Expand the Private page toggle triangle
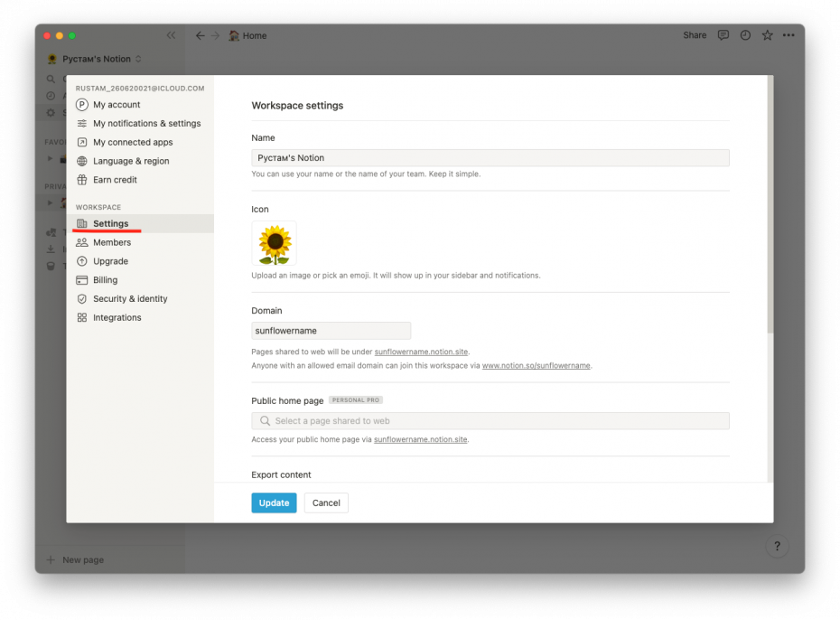This screenshot has height=620, width=840. point(50,202)
